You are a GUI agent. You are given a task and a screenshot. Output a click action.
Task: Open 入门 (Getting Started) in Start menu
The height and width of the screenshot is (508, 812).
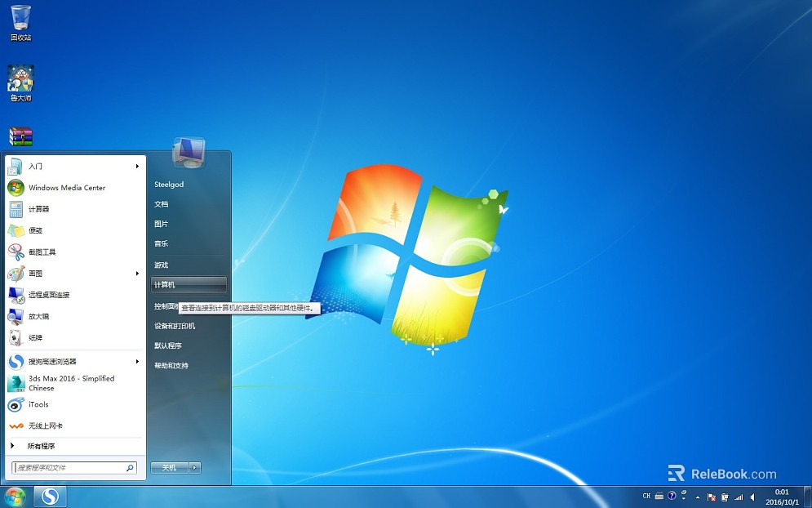point(75,166)
